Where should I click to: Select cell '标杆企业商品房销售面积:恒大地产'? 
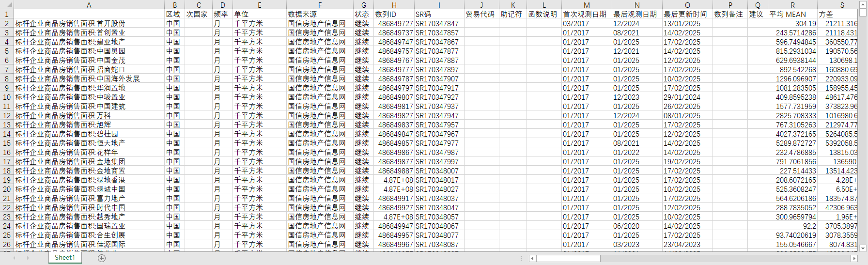[x=89, y=143]
